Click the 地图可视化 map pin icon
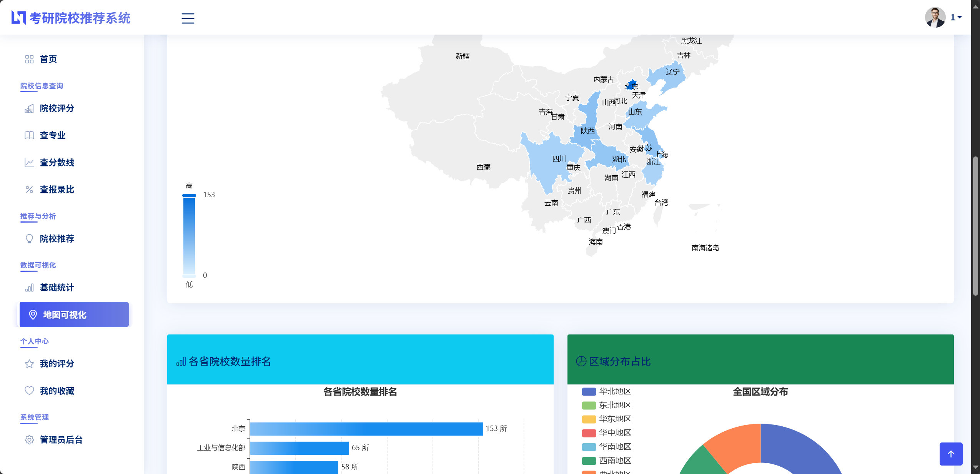The height and width of the screenshot is (474, 980). 33,314
